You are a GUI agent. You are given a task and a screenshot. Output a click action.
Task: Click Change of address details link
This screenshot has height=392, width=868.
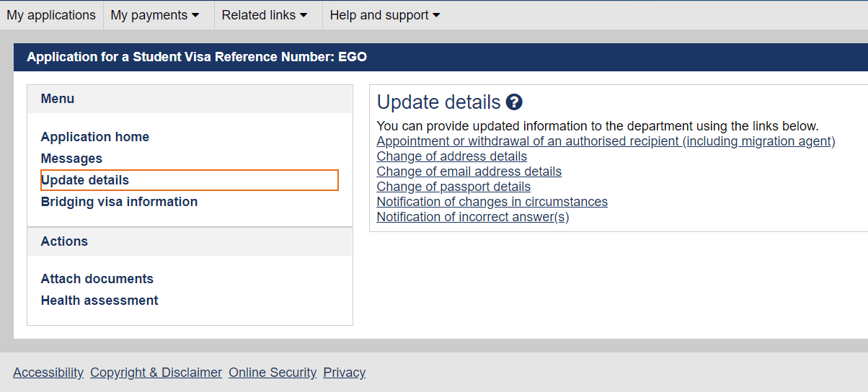452,156
